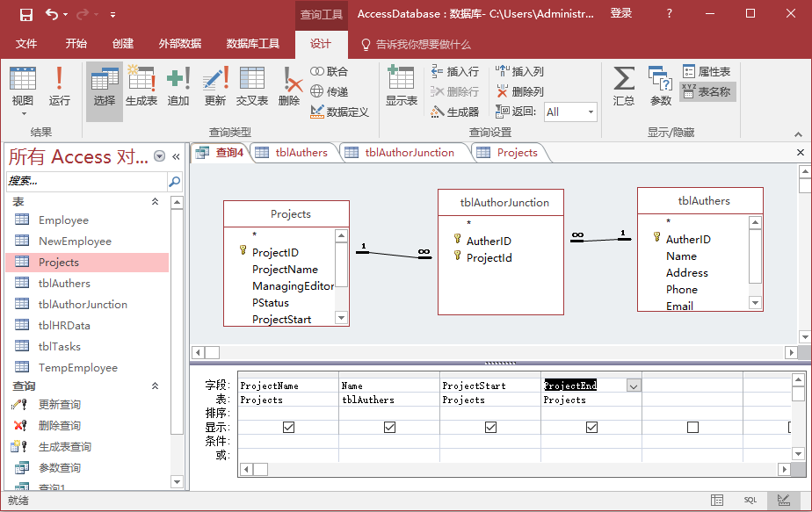The image size is (812, 512).
Task: Collapse the navigation pane with shutter button
Action: tap(176, 156)
